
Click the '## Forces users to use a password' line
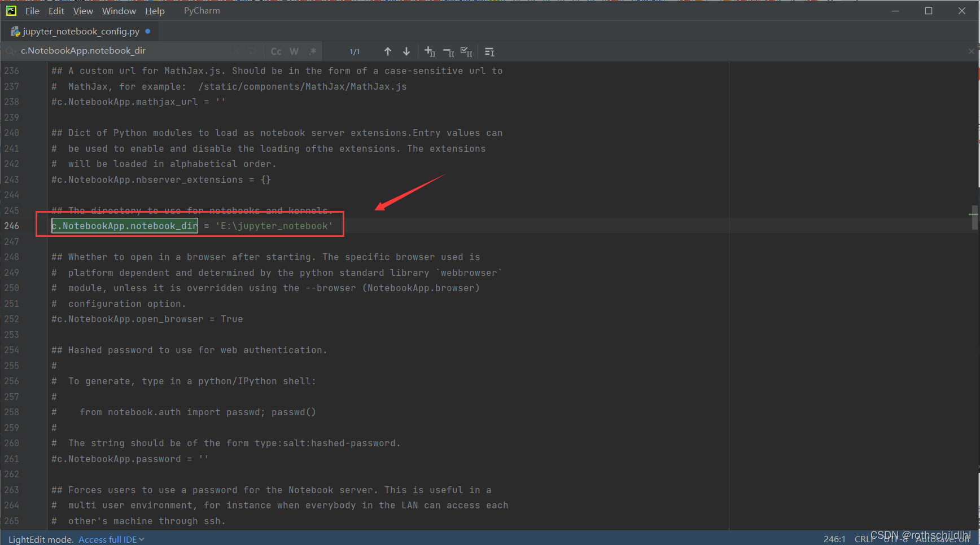(271, 490)
